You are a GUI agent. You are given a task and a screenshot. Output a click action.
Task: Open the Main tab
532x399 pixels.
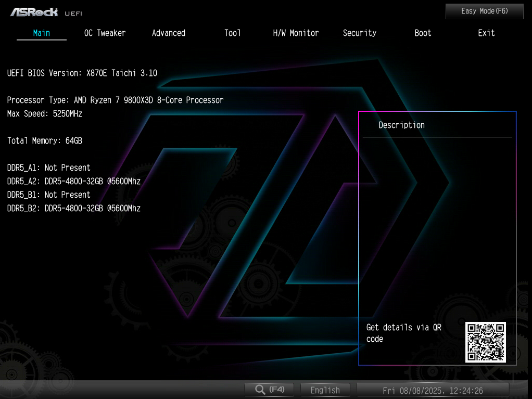42,33
